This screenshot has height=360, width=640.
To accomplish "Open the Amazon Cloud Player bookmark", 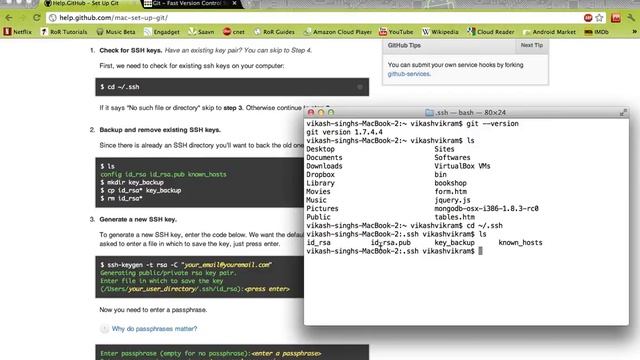I will [338, 32].
